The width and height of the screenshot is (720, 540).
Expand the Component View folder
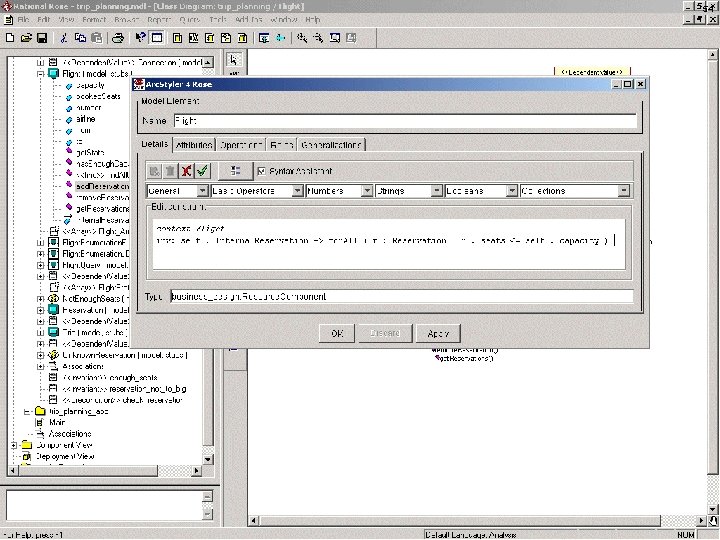(14, 445)
